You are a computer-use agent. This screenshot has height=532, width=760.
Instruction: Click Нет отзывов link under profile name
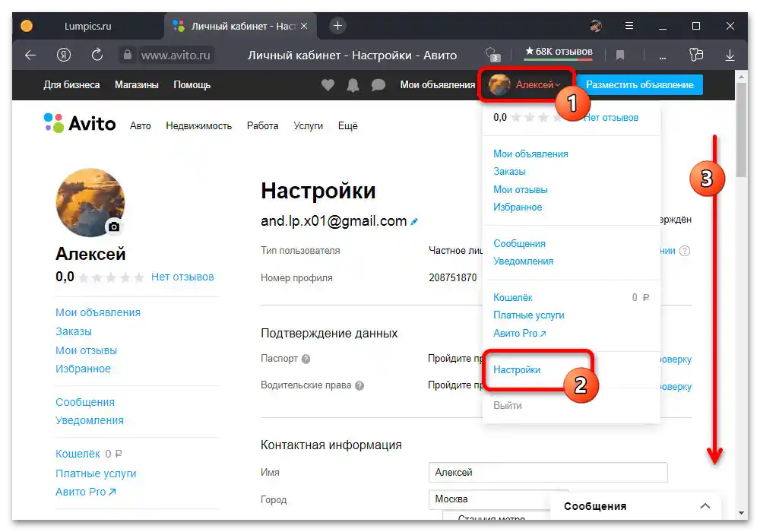pyautogui.click(x=182, y=277)
